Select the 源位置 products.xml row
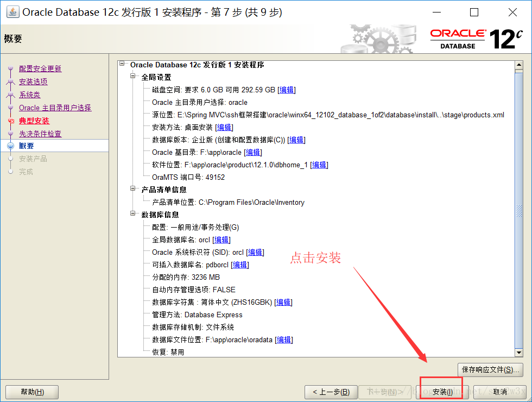 click(328, 115)
